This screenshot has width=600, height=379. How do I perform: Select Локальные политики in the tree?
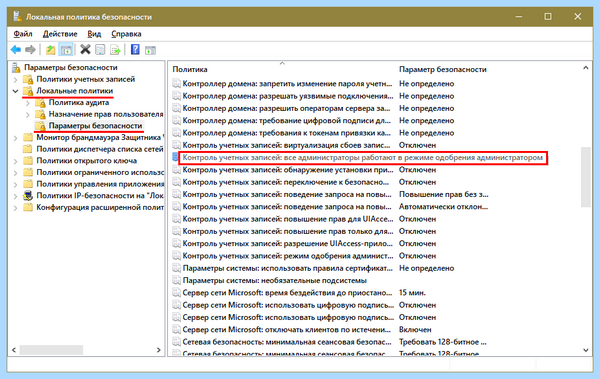(75, 91)
